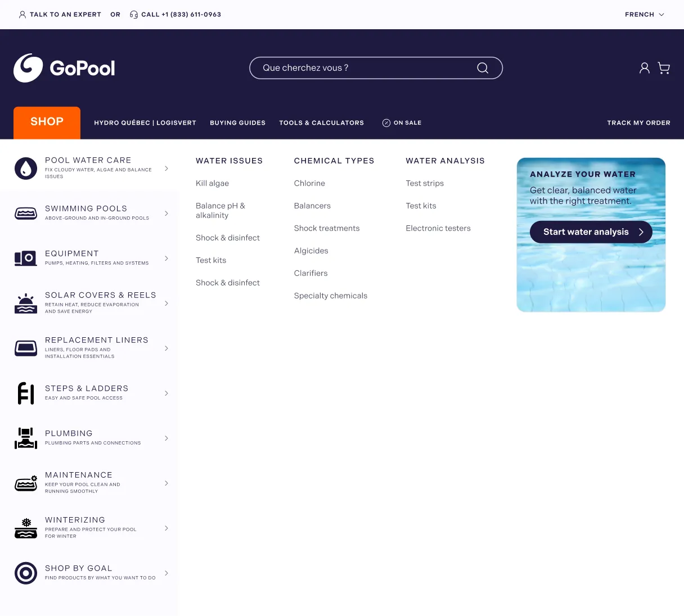Image resolution: width=684 pixels, height=616 pixels.
Task: Expand Winterizing chevron
Action: click(x=166, y=528)
